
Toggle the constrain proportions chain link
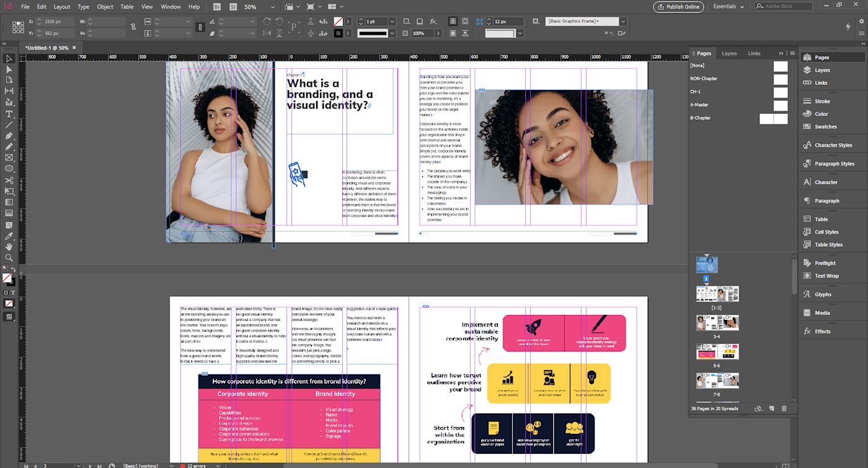(x=134, y=27)
